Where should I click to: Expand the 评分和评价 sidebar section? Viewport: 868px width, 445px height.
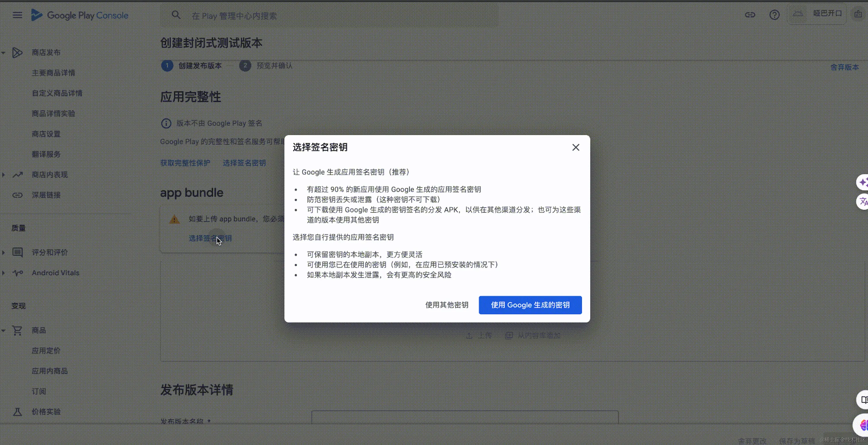point(3,252)
